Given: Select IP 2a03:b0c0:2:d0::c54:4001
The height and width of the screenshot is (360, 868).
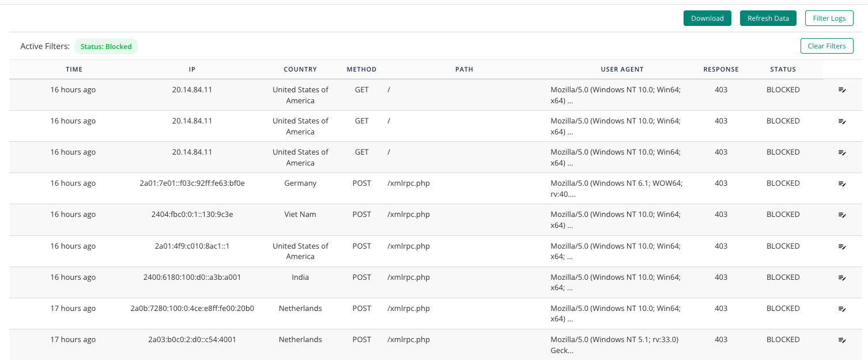Looking at the screenshot, I should coord(192,340).
